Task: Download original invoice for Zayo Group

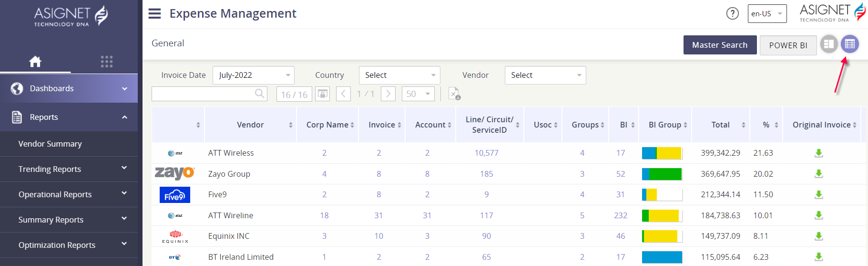Action: coord(819,174)
